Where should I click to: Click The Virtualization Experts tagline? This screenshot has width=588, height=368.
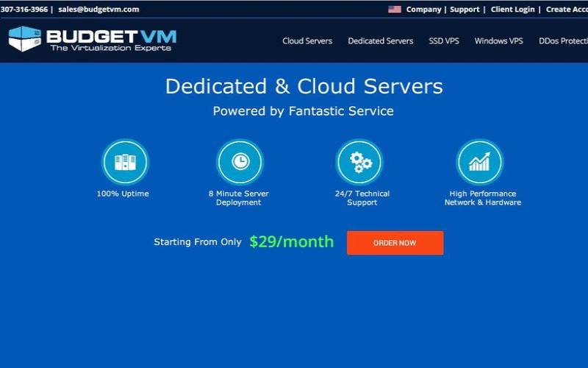(111, 48)
